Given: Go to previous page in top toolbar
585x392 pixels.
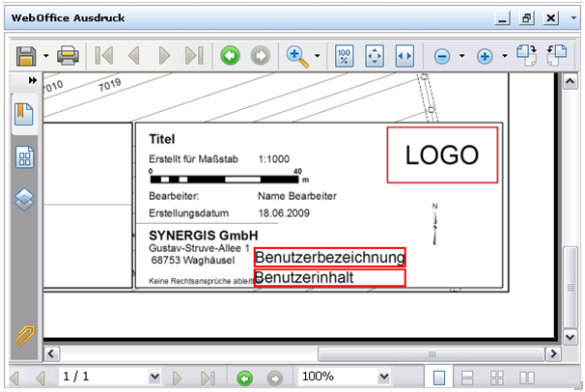Looking at the screenshot, I should [133, 56].
